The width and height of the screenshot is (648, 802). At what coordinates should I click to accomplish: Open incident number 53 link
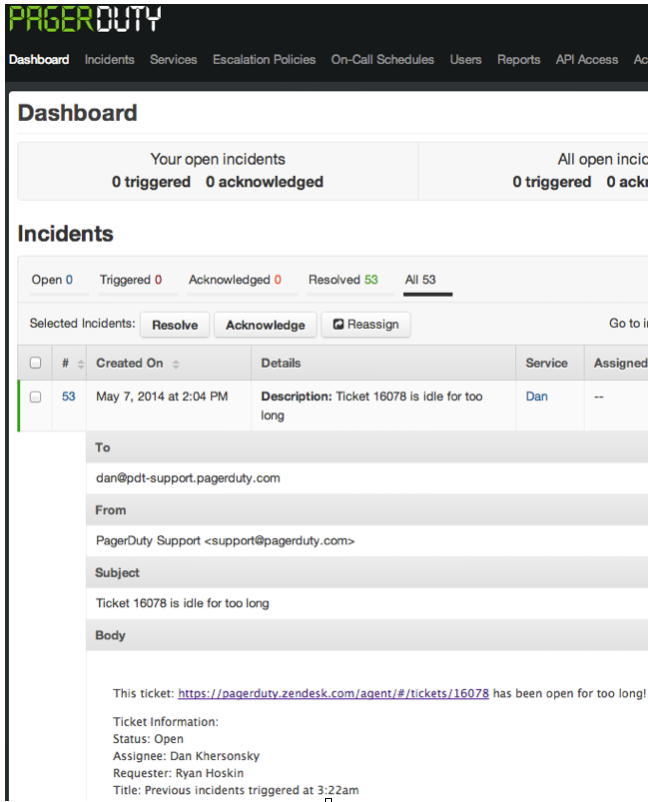pos(68,397)
